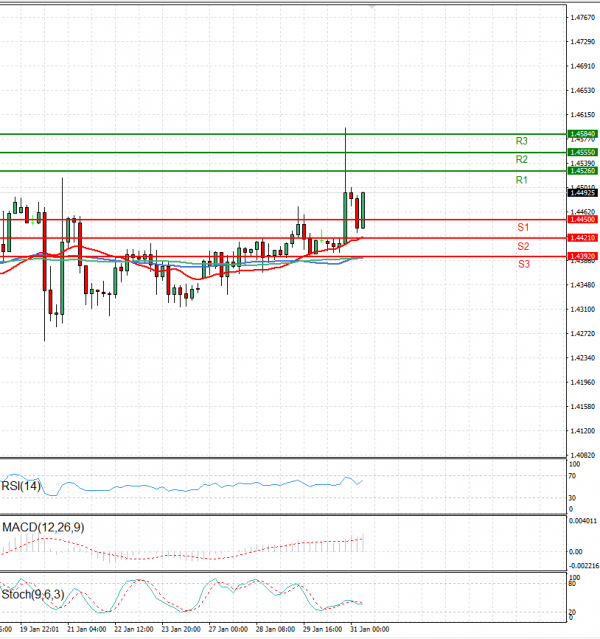600x639 pixels.
Task: Click the 1.41200 price axis value
Action: pyautogui.click(x=582, y=431)
